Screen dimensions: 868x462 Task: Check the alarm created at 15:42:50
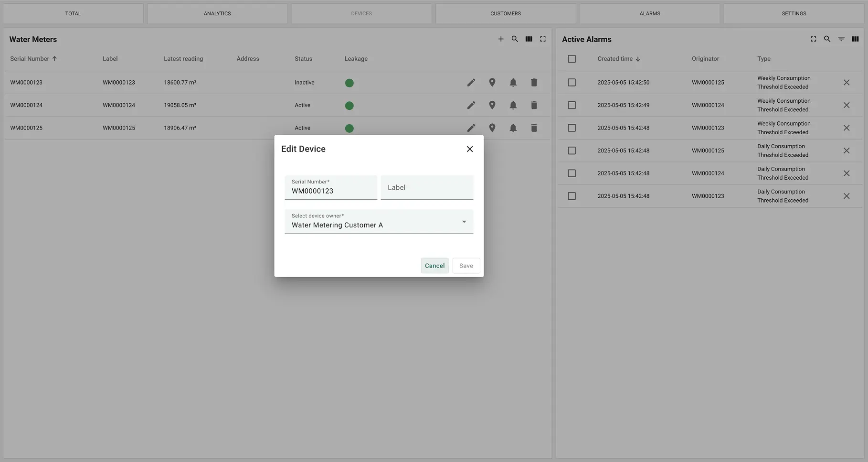click(572, 83)
